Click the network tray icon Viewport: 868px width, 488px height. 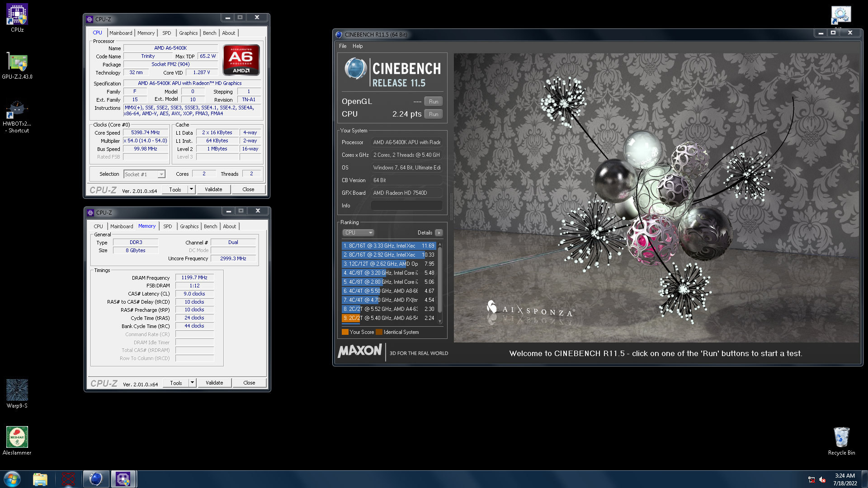[x=811, y=479]
